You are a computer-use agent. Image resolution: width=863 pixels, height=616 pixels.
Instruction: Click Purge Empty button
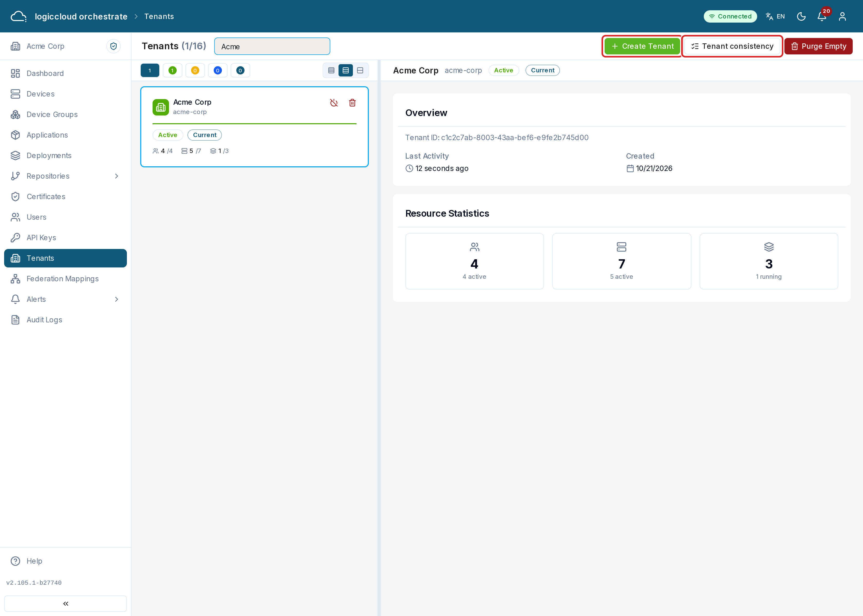pyautogui.click(x=819, y=46)
